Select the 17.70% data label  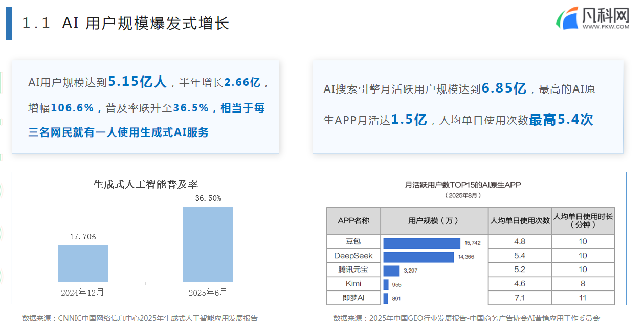83,237
